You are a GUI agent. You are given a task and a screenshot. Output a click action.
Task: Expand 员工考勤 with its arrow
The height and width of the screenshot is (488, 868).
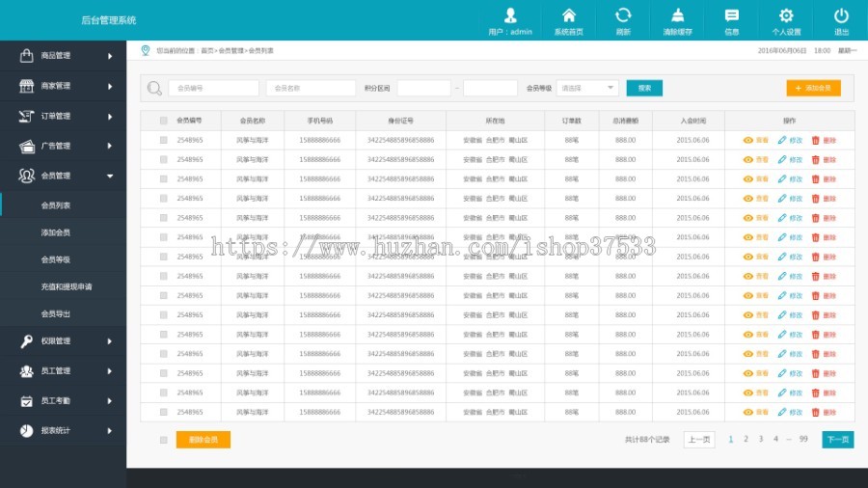click(x=110, y=401)
